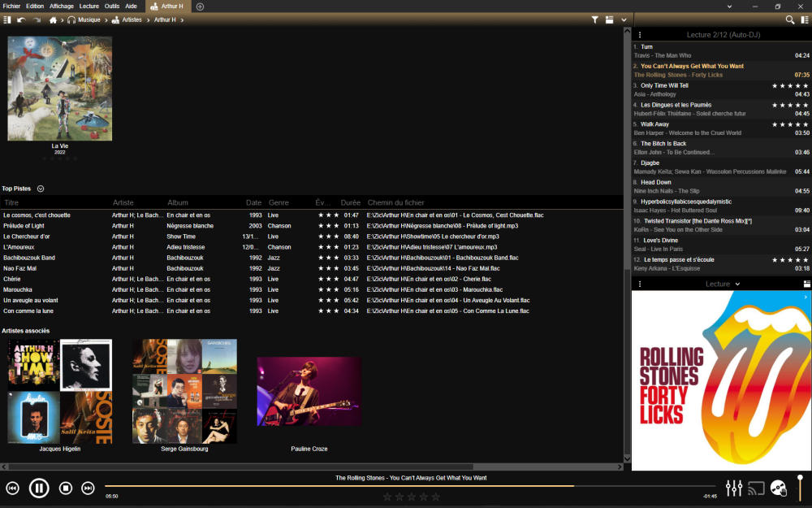This screenshot has width=812, height=508.
Task: Click Artistes in the breadcrumb
Action: [x=132, y=20]
